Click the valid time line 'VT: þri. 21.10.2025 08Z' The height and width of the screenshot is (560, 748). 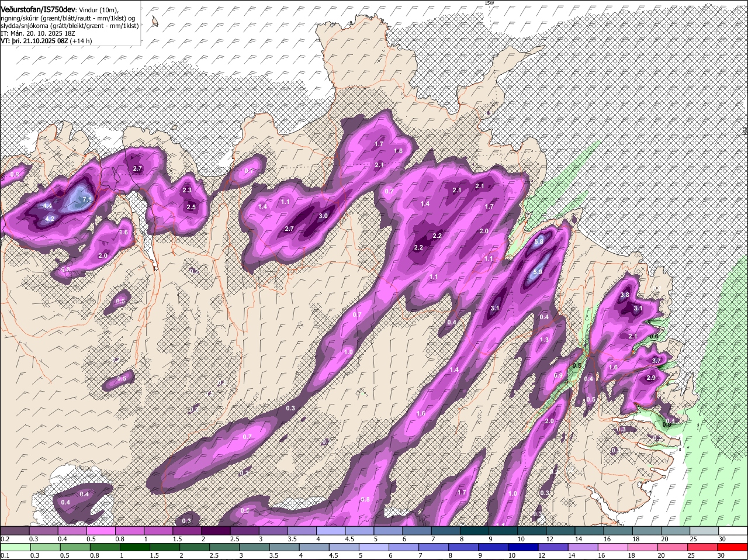tap(34, 41)
